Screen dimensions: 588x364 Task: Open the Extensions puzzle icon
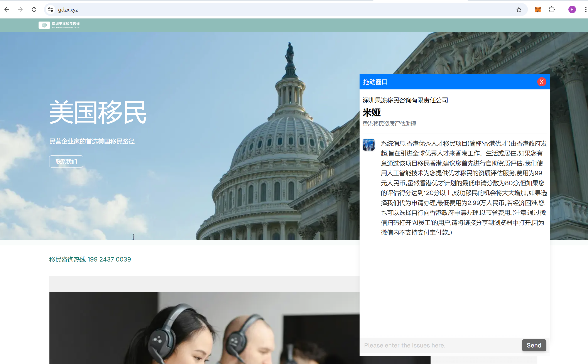pyautogui.click(x=552, y=9)
